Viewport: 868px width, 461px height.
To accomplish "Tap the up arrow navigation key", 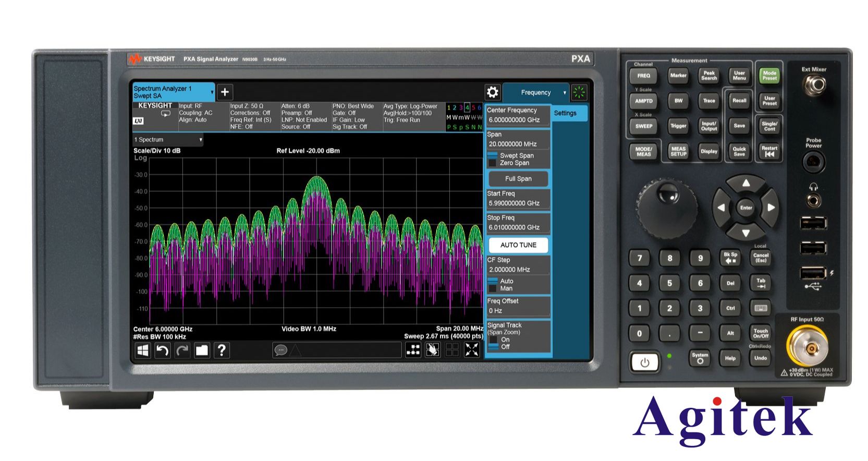I will [746, 184].
